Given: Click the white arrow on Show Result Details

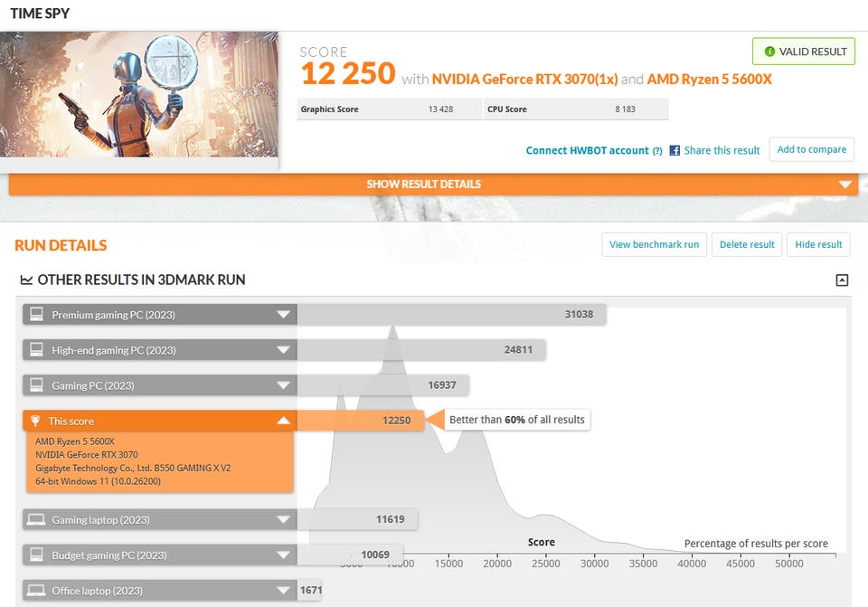Looking at the screenshot, I should [845, 185].
